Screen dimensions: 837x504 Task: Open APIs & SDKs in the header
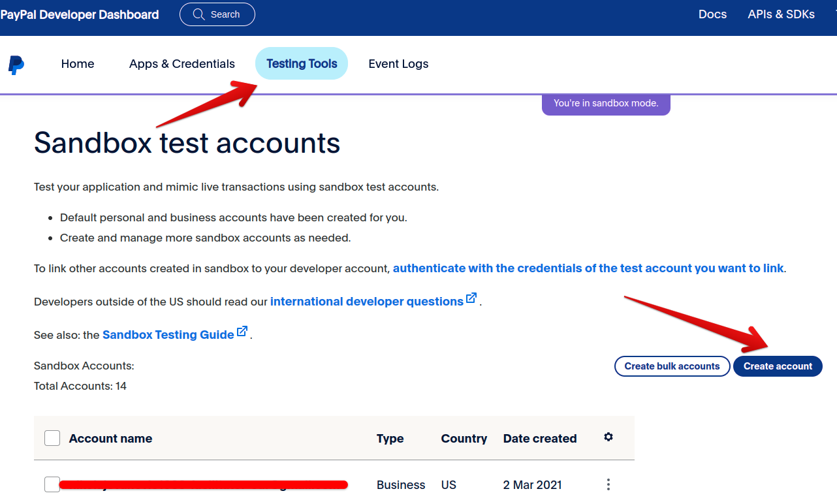(x=781, y=14)
